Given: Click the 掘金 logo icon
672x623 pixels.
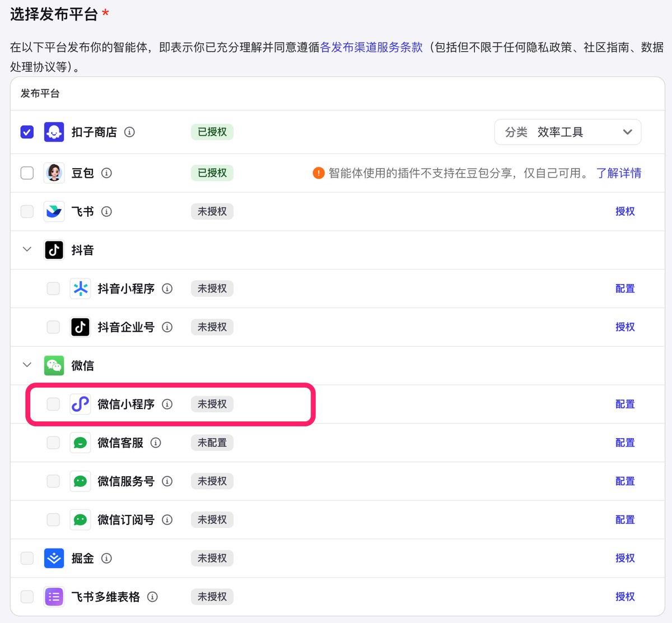Looking at the screenshot, I should pos(54,558).
